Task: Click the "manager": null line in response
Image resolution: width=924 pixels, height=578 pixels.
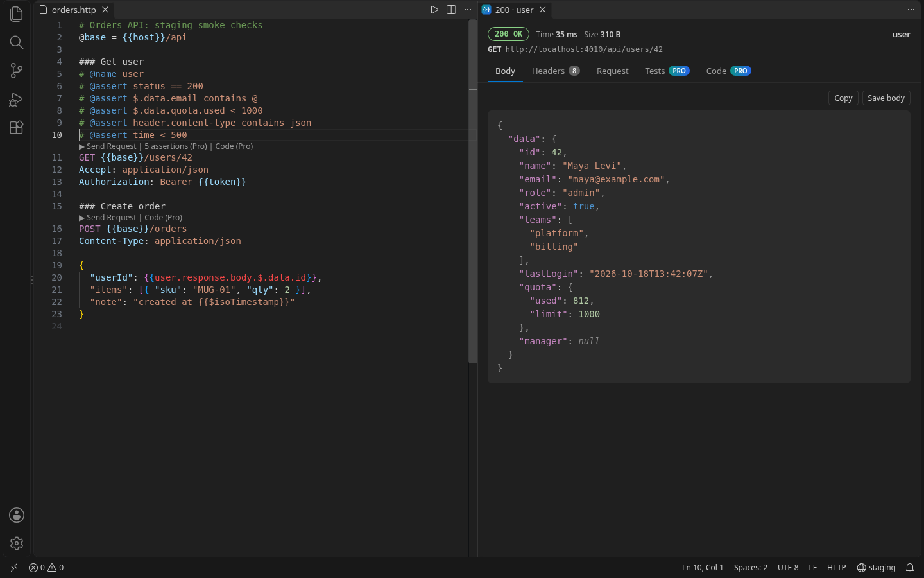Action: pyautogui.click(x=560, y=341)
